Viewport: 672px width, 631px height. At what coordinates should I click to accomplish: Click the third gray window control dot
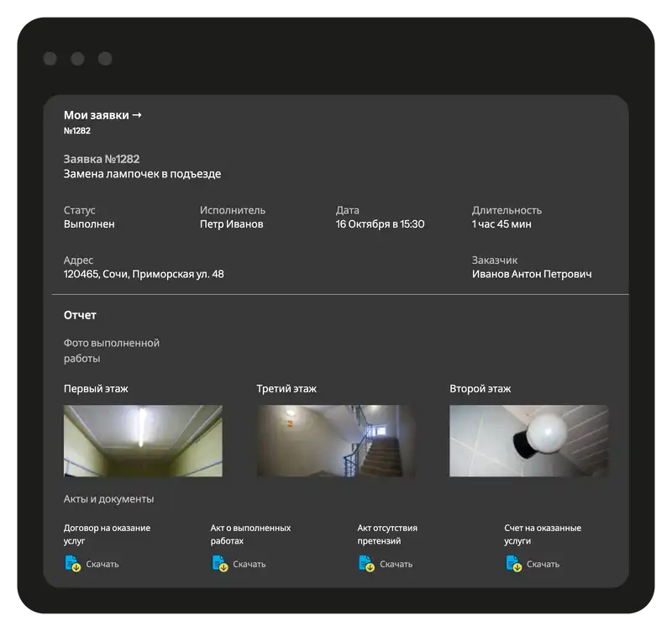click(x=105, y=59)
